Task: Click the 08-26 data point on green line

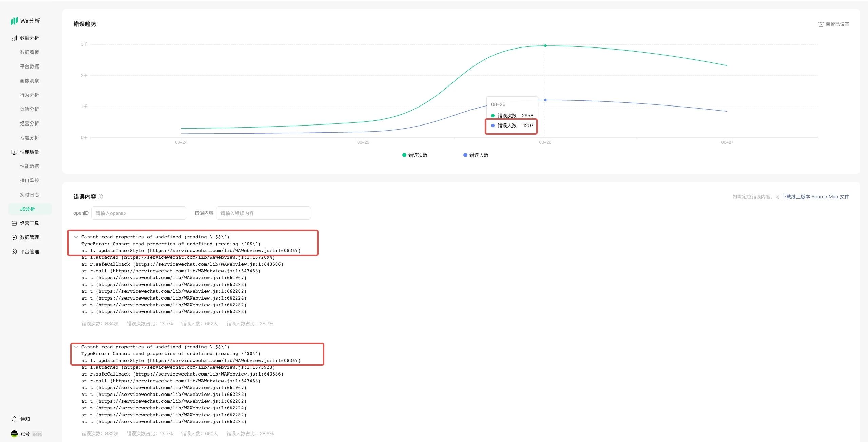Action: coord(545,45)
